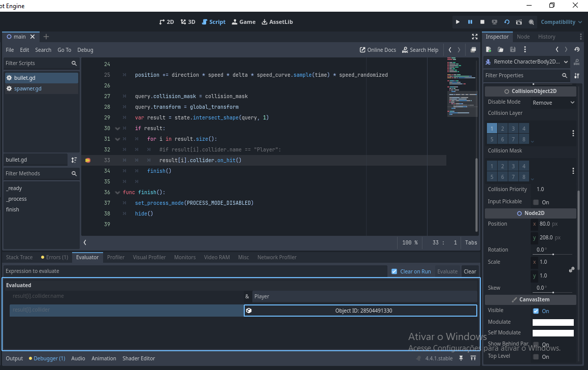
Task: Toggle Collision Mask bit 2
Action: tap(503, 166)
